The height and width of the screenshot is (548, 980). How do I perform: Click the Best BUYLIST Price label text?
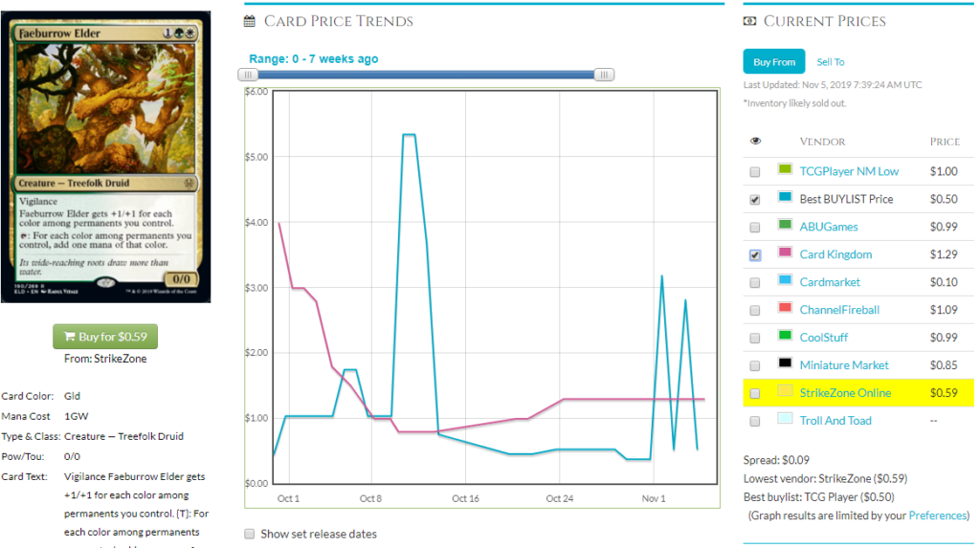tap(846, 199)
